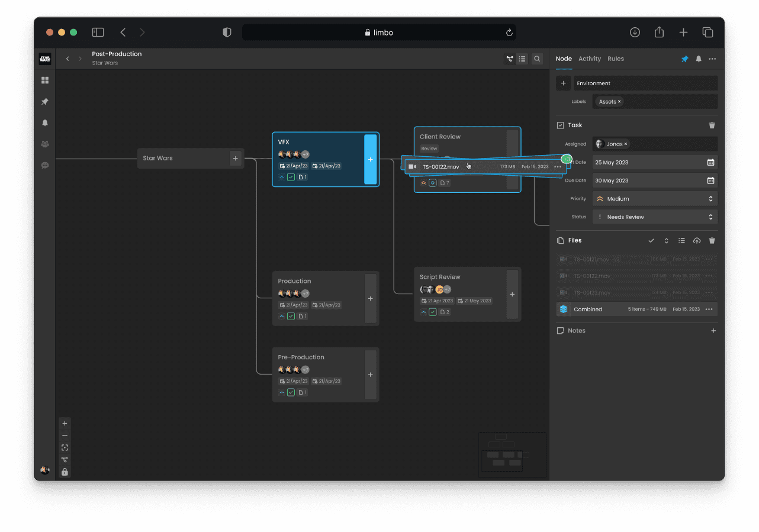The image size is (759, 532).
Task: Click the plus button beside the Environment name
Action: 563,83
